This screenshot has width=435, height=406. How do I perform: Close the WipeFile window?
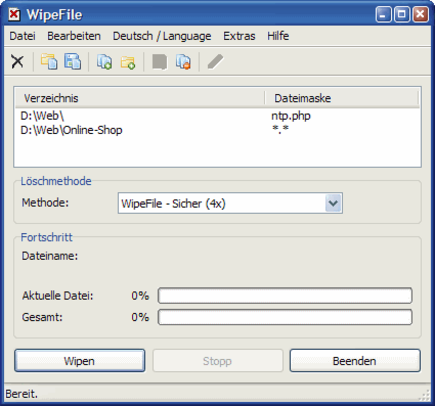point(420,15)
